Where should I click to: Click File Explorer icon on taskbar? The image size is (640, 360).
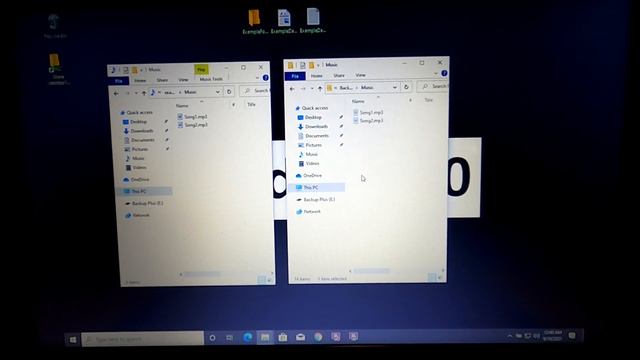[265, 337]
